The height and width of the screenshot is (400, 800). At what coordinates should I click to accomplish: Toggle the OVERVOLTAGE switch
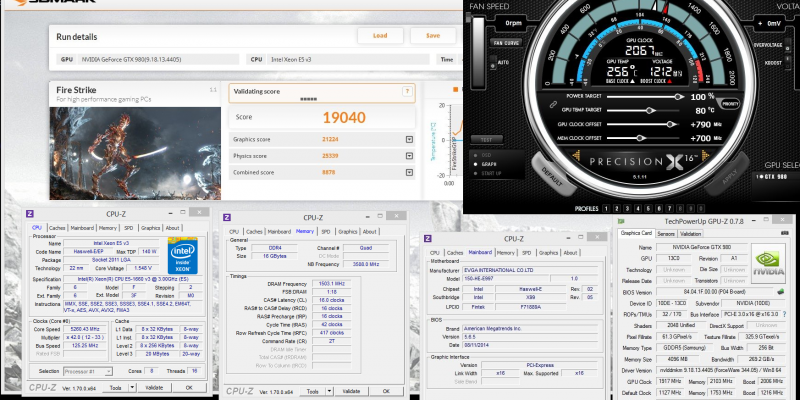pyautogui.click(x=788, y=45)
